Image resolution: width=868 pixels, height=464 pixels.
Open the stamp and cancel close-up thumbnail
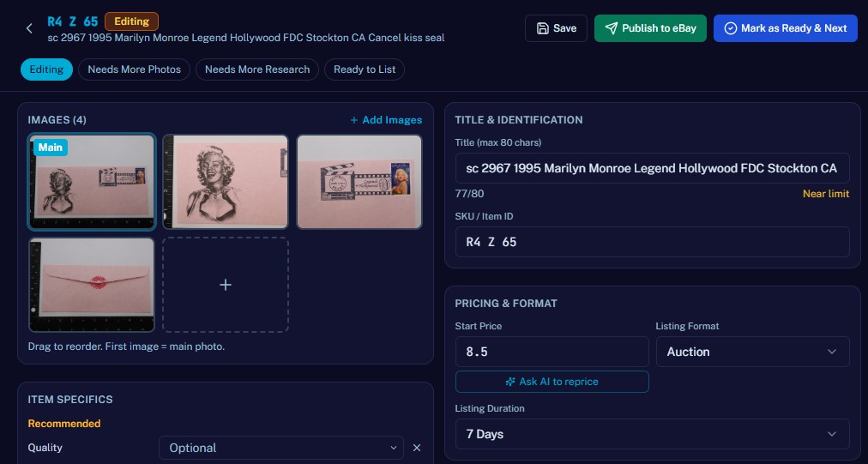pyautogui.click(x=359, y=182)
